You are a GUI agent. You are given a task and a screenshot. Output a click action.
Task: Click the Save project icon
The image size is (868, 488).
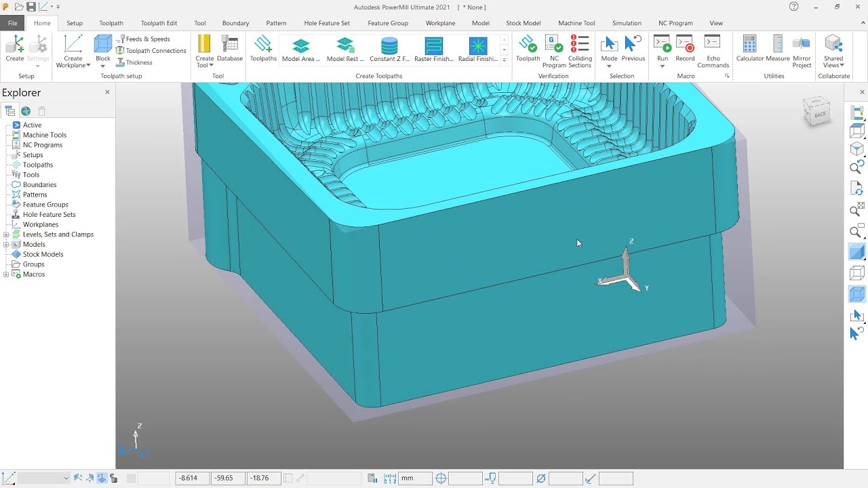point(31,7)
